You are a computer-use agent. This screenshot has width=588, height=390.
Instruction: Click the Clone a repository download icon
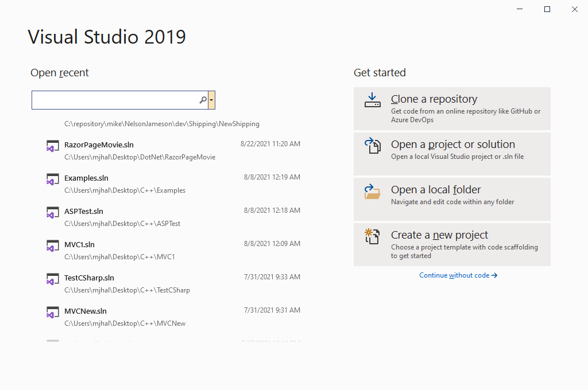tap(373, 100)
